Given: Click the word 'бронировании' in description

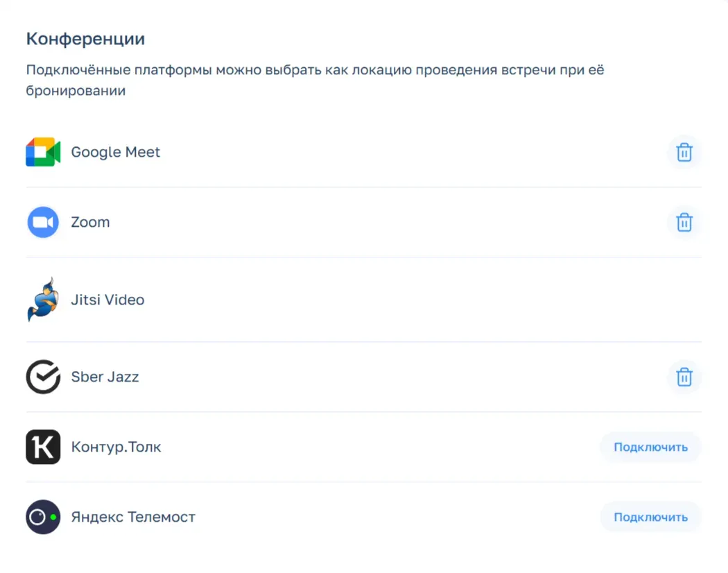Looking at the screenshot, I should pos(76,91).
